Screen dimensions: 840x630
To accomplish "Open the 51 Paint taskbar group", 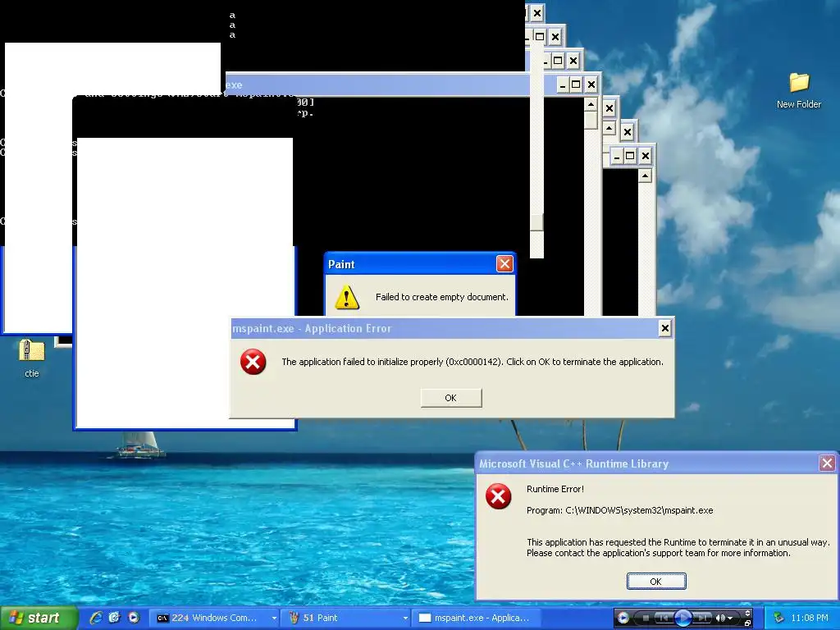I will click(345, 618).
